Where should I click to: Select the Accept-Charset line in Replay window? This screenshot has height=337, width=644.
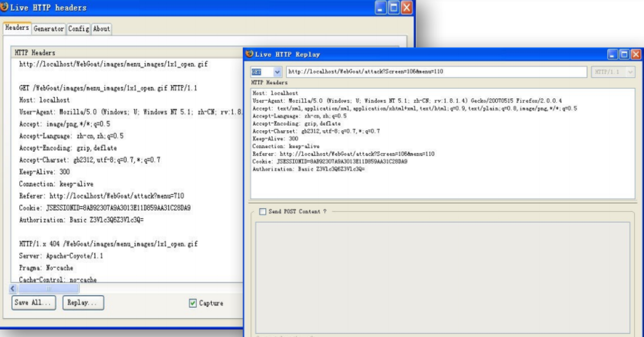pyautogui.click(x=316, y=131)
